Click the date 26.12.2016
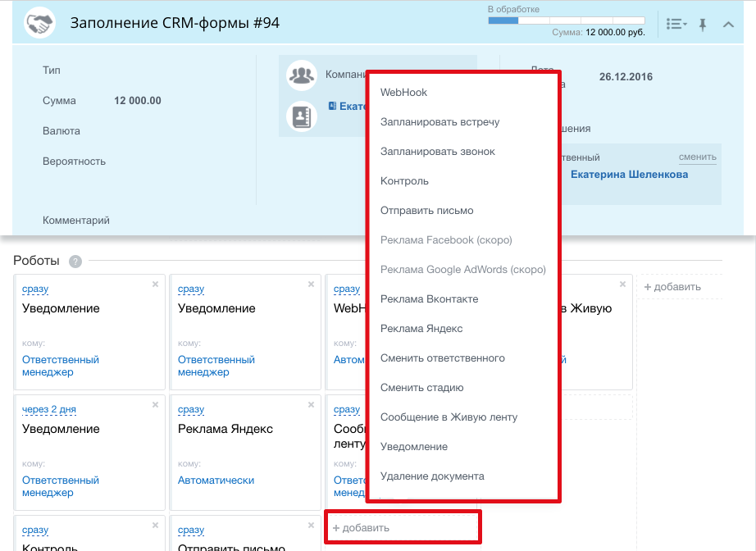 [x=626, y=76]
